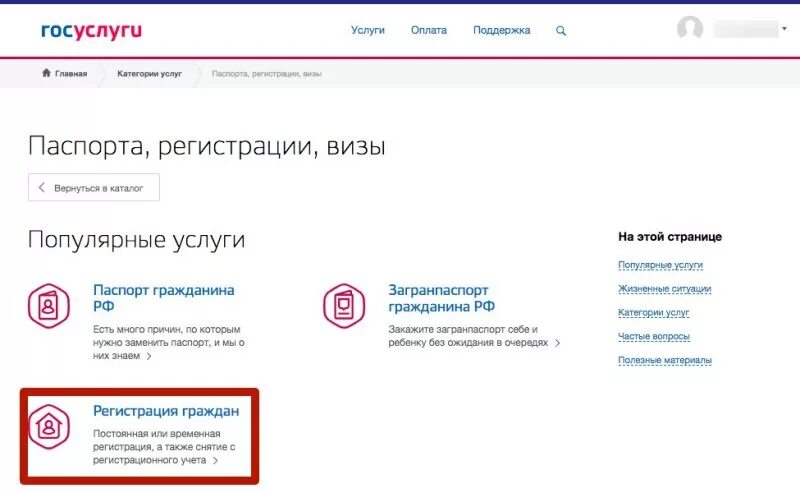
Task: Click the user avatar icon
Action: click(690, 29)
